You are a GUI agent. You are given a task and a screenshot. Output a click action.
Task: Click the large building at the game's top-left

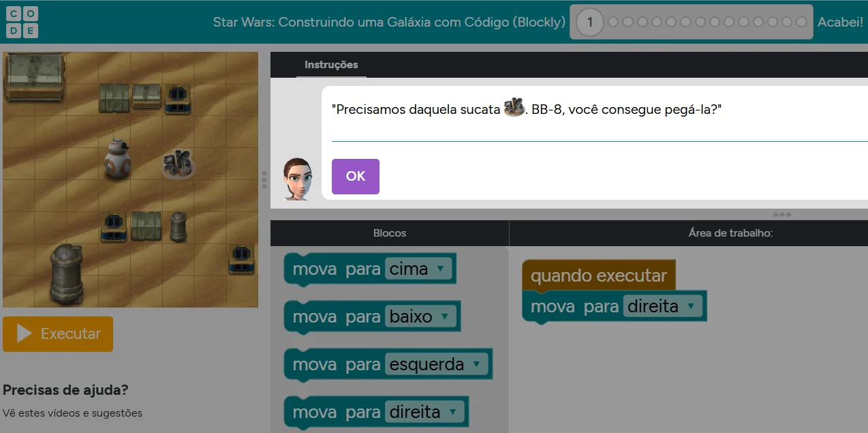click(34, 77)
